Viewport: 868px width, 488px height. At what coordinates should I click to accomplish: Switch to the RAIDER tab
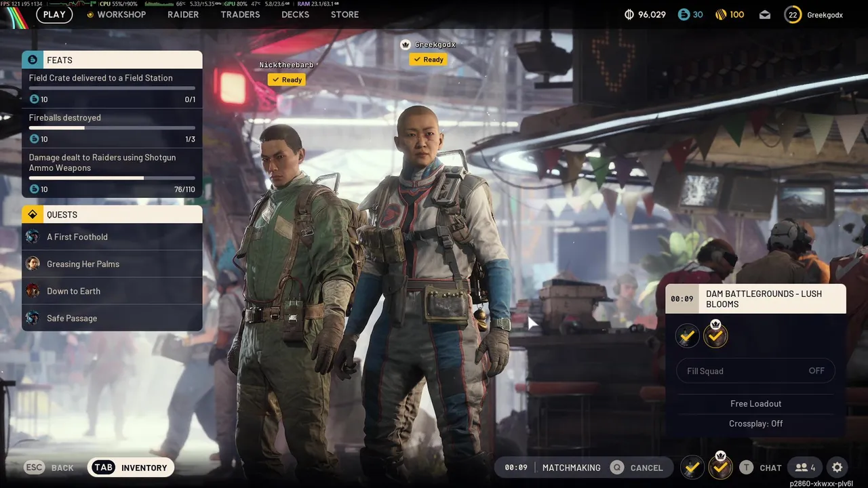(x=183, y=14)
